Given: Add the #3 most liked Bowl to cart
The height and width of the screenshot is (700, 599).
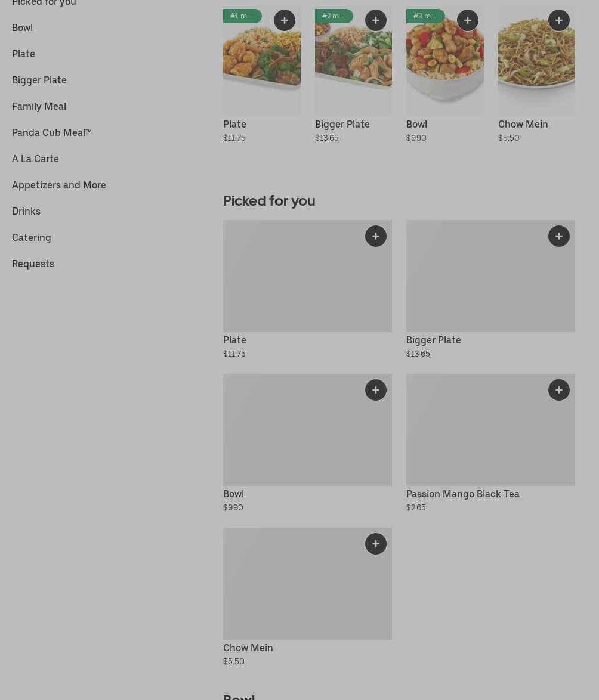Looking at the screenshot, I should (x=468, y=20).
